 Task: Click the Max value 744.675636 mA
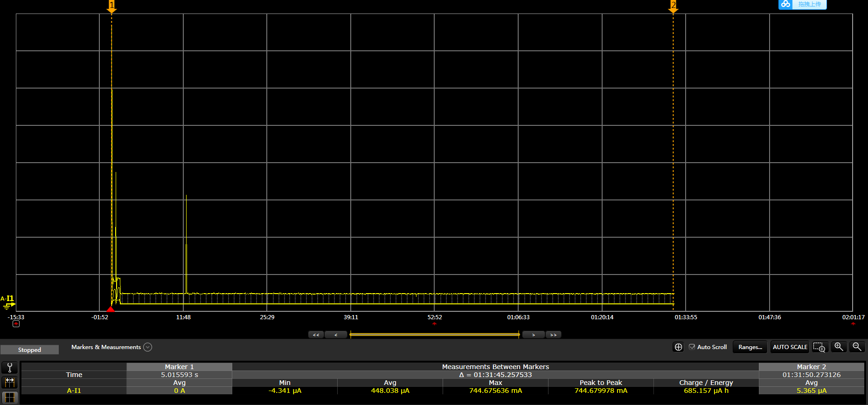(x=495, y=391)
